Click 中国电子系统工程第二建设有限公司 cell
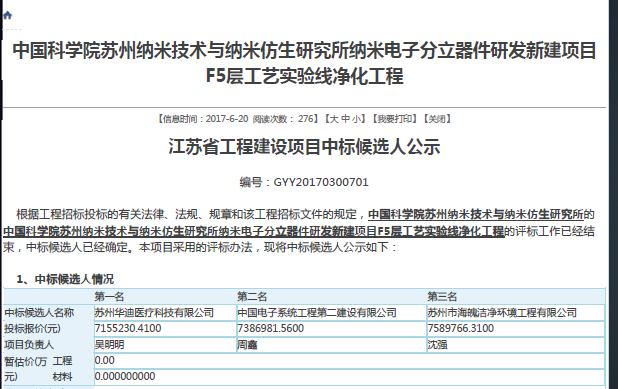Viewport: 618px width, 389px height. click(x=332, y=313)
